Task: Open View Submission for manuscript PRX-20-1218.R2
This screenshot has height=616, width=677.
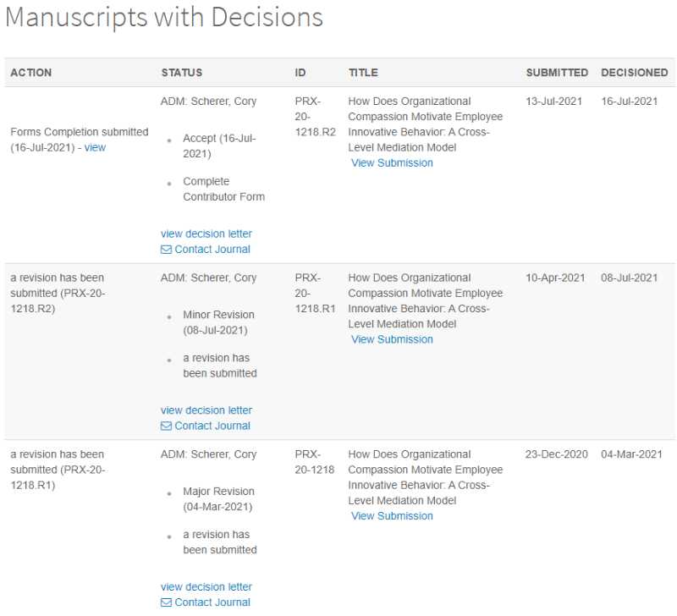Action: (392, 163)
